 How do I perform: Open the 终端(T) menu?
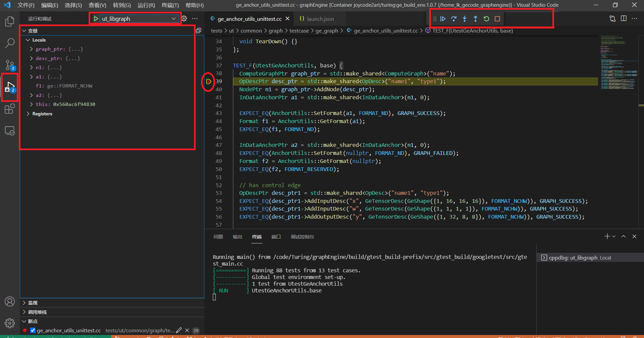(x=170, y=5)
